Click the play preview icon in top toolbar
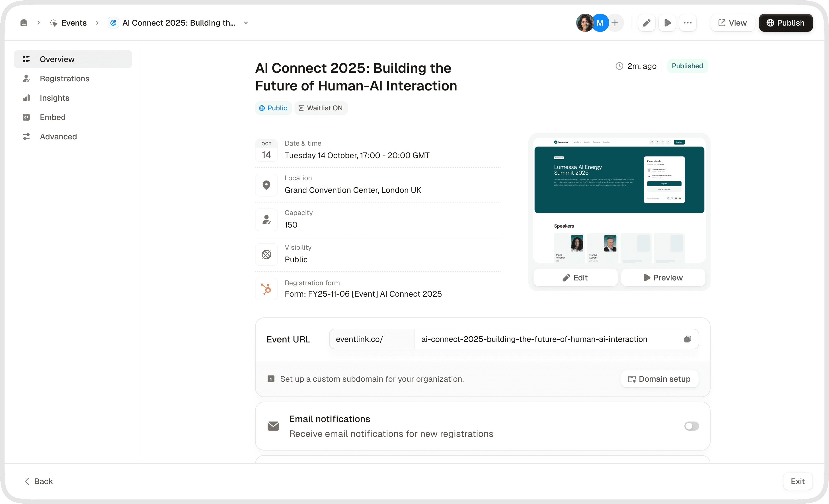Viewport: 829px width, 504px height. pyautogui.click(x=668, y=23)
